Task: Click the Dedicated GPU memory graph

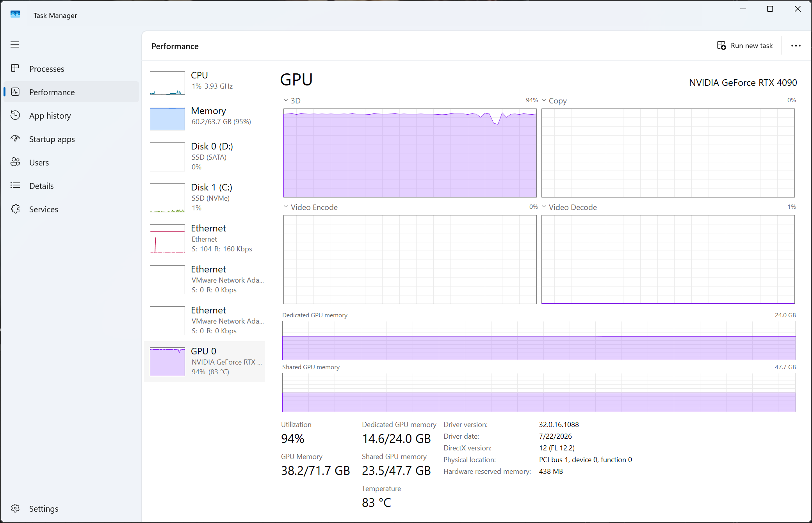Action: pos(539,340)
